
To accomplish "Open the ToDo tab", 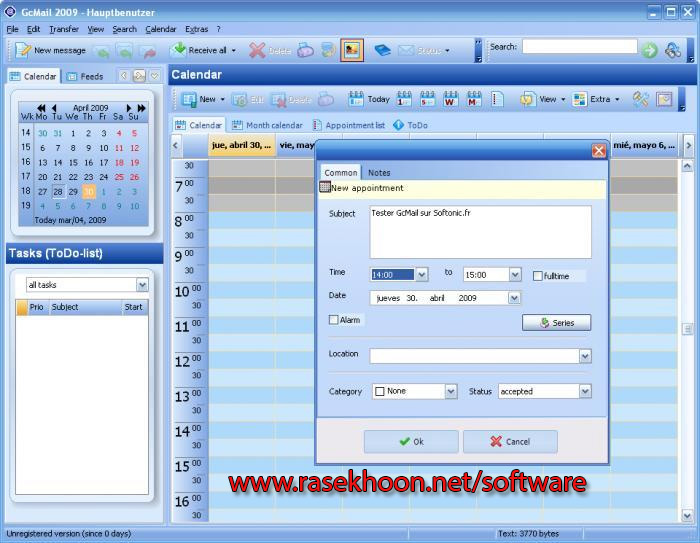I will pos(411,125).
